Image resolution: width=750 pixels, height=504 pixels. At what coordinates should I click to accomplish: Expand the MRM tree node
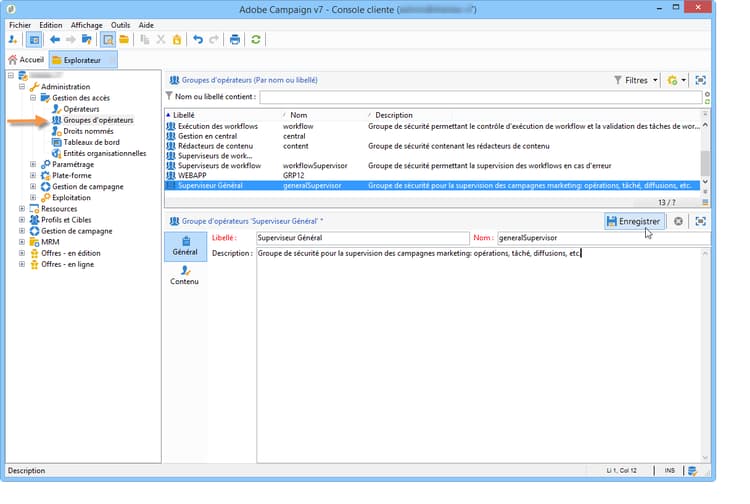(x=22, y=242)
